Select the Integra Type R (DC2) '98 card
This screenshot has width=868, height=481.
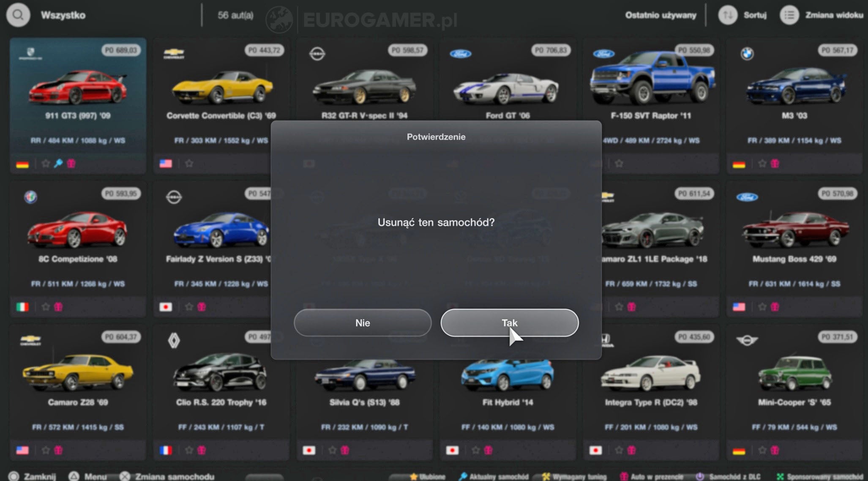[x=651, y=392]
